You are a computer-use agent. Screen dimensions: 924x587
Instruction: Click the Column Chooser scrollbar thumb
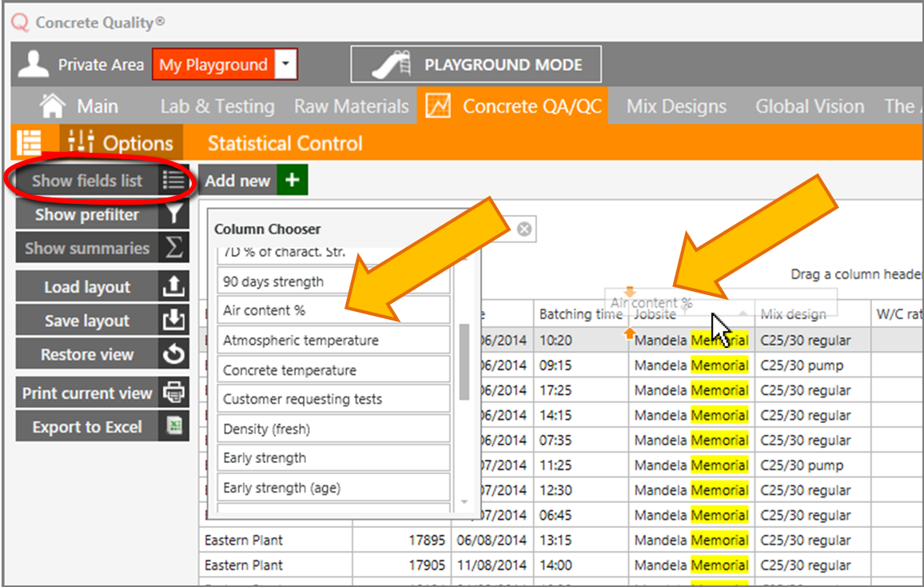tap(464, 361)
